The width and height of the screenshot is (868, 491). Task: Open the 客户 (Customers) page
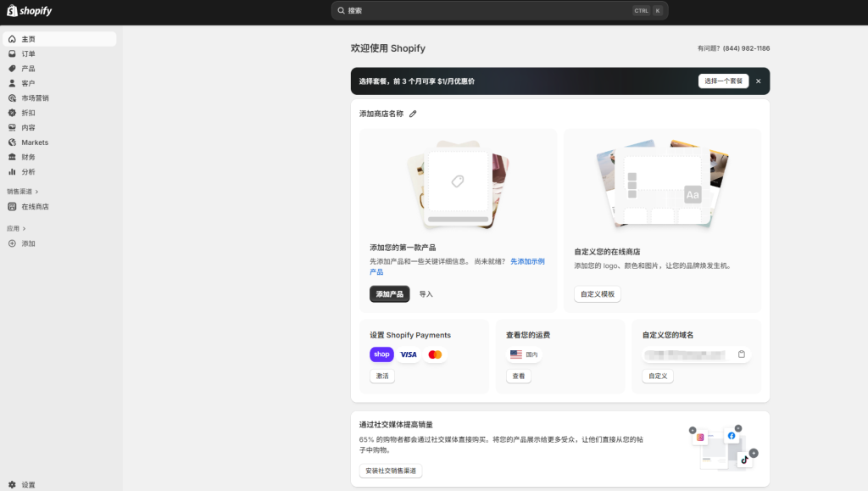[x=28, y=83]
